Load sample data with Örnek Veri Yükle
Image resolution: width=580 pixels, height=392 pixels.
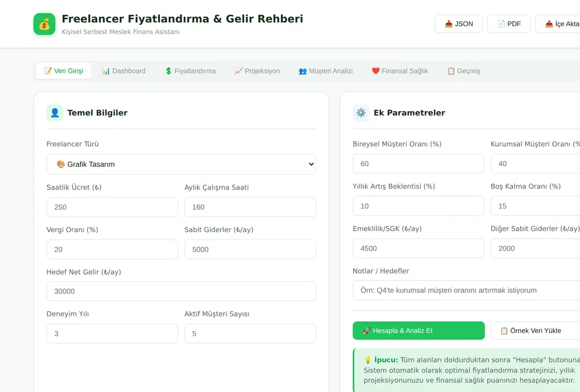(535, 331)
